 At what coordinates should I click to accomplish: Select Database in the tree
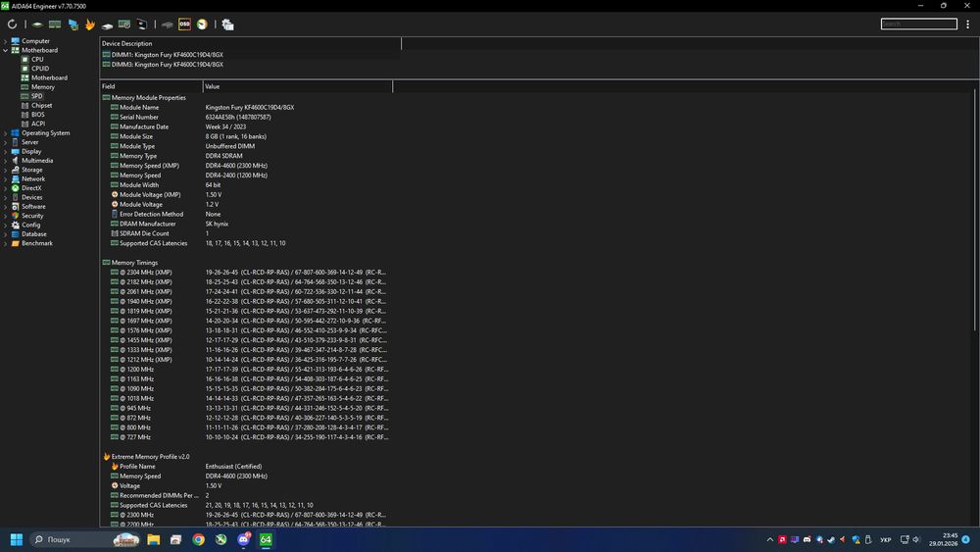pos(28,234)
